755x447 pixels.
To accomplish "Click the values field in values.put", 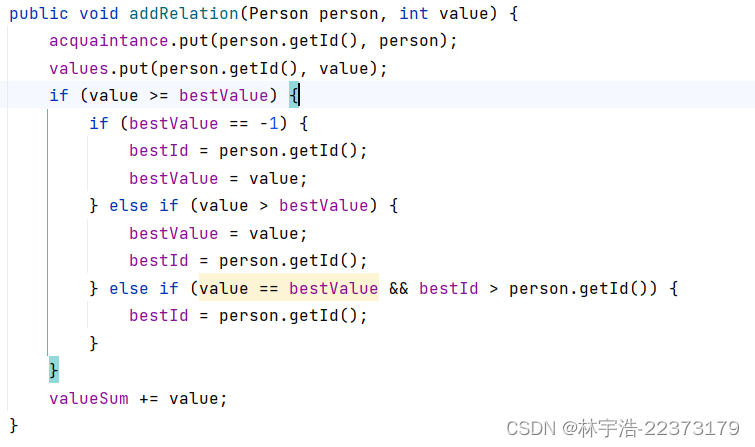I will pos(79,68).
